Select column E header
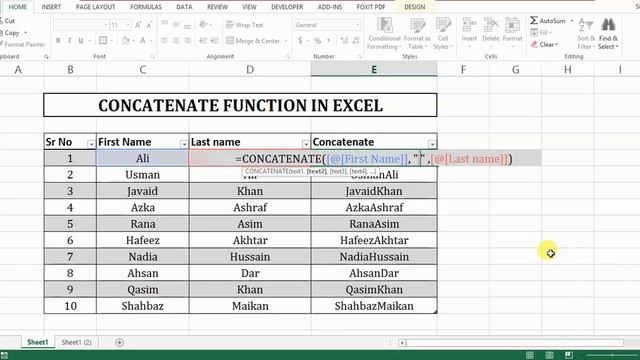640x360 pixels. 374,70
